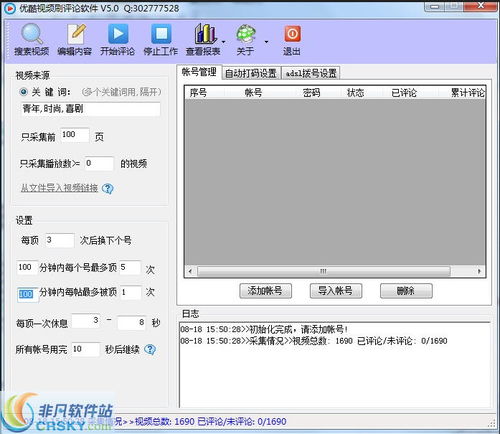Click the 每顶一次休息 minimum seconds field
The width and height of the screenshot is (500, 434).
tap(86, 321)
